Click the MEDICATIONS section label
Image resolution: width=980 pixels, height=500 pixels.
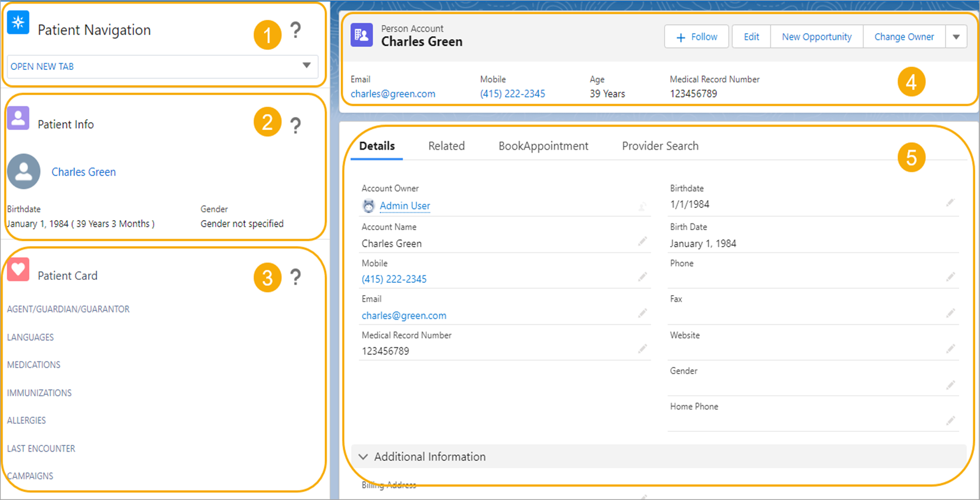[x=34, y=365]
